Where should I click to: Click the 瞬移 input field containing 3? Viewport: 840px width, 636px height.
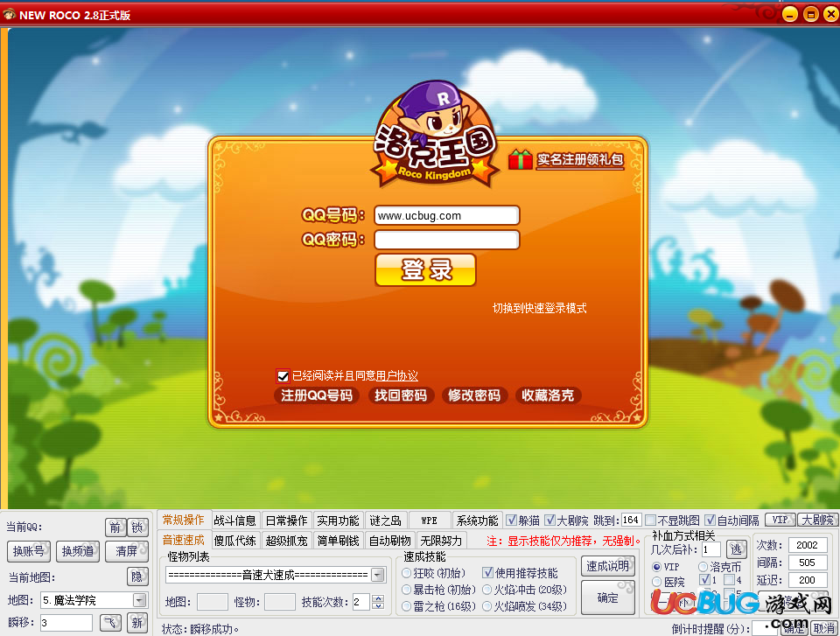coord(66,623)
